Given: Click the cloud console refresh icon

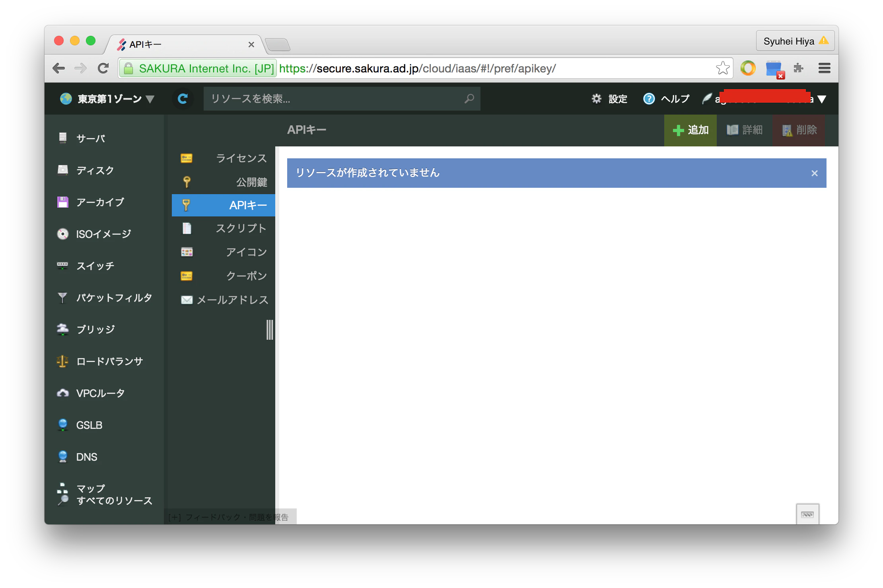Looking at the screenshot, I should pyautogui.click(x=183, y=99).
